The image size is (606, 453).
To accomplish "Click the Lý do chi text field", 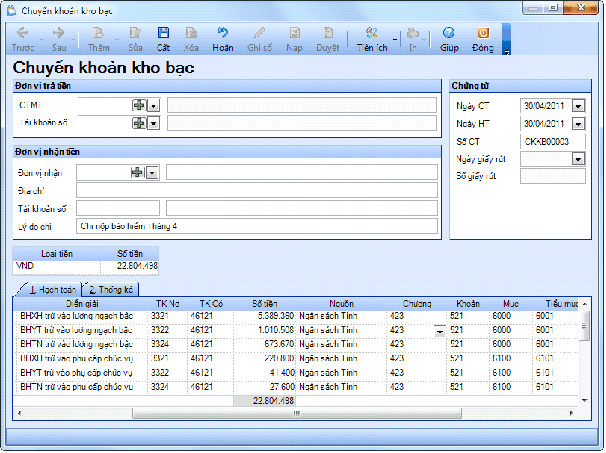I will pyautogui.click(x=257, y=226).
